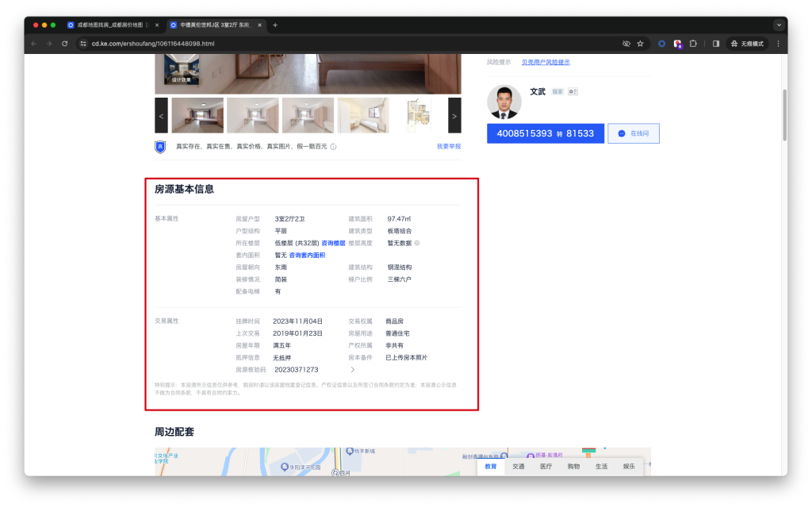
Task: Click the 咨询楼层 link
Action: pos(333,243)
